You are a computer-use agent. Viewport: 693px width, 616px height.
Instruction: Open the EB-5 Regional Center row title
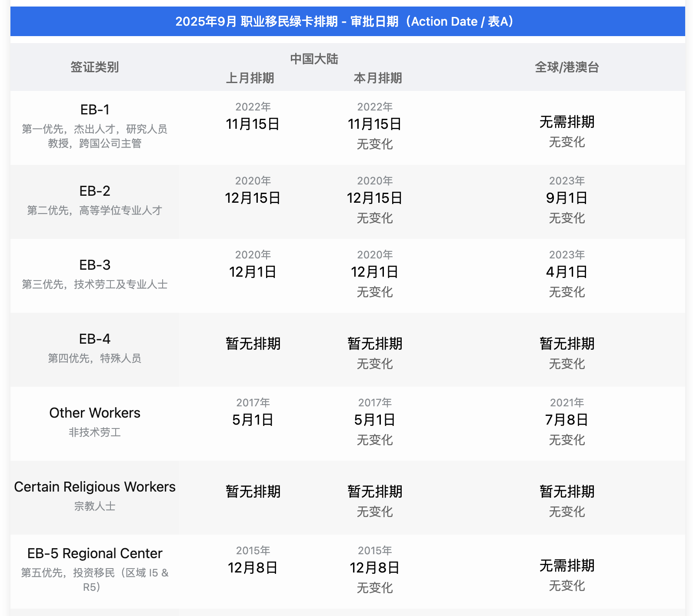[95, 553]
